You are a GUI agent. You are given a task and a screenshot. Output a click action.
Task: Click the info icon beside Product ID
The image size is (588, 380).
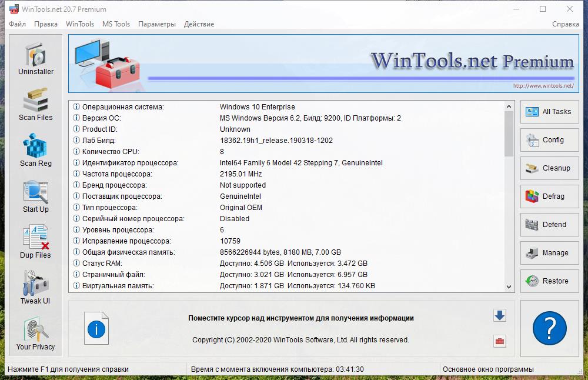[76, 129]
